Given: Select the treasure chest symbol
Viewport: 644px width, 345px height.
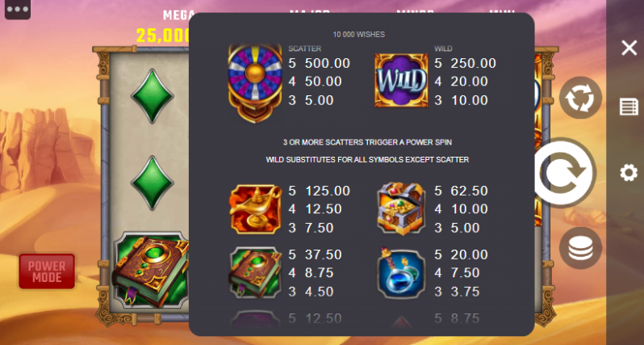Looking at the screenshot, I should pos(401,208).
